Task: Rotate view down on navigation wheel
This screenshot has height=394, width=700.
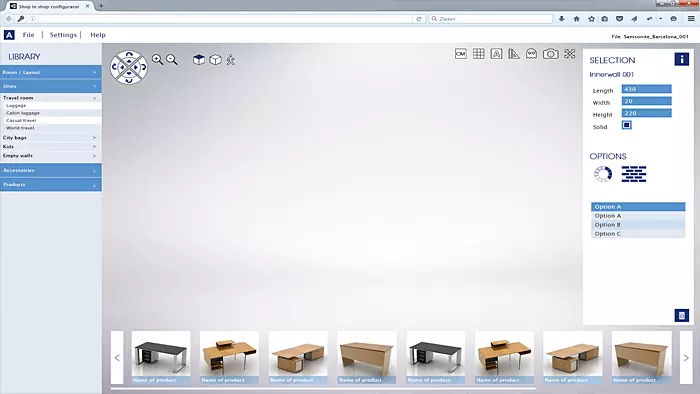Action: coord(129,80)
